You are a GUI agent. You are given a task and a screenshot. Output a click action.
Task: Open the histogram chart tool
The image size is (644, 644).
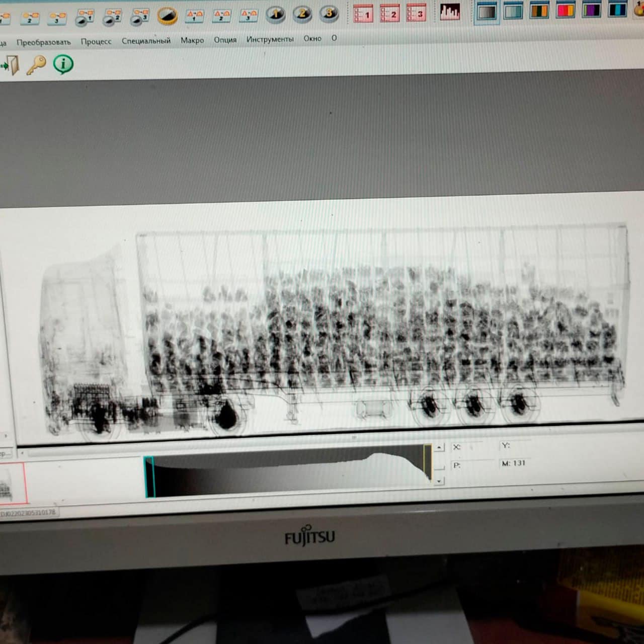(x=449, y=12)
